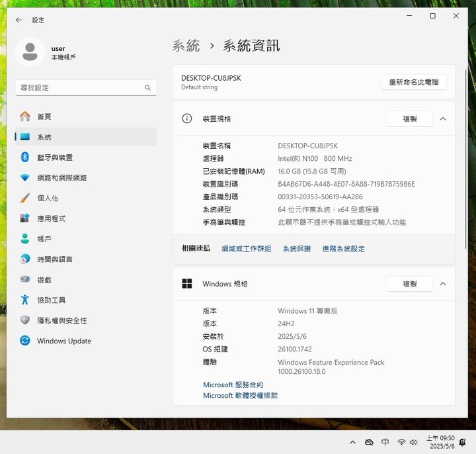Click the accessibility figure icon for 協助工具
The height and width of the screenshot is (454, 476).
point(25,300)
